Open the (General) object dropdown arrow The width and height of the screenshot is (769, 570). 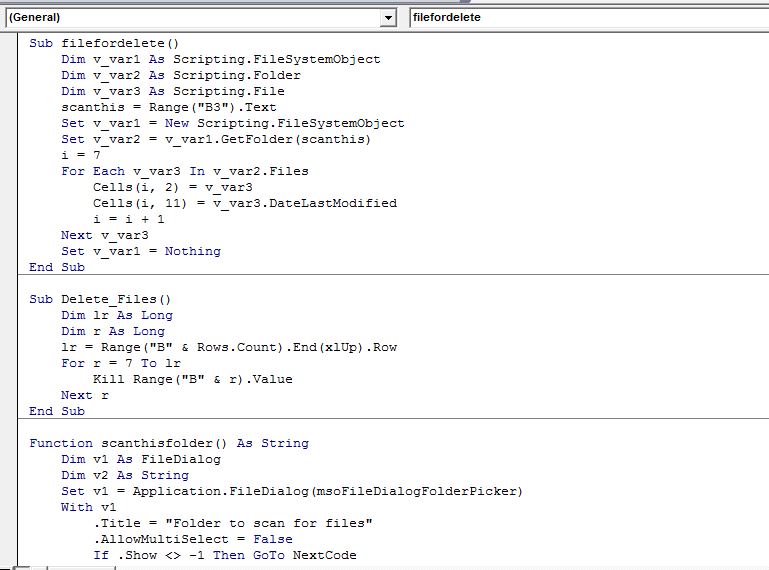pyautogui.click(x=388, y=18)
